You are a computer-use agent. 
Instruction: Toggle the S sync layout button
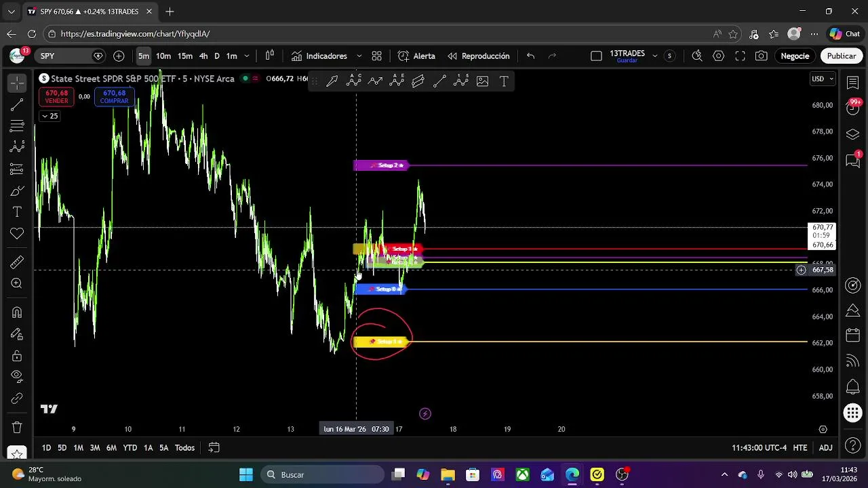[x=670, y=56]
